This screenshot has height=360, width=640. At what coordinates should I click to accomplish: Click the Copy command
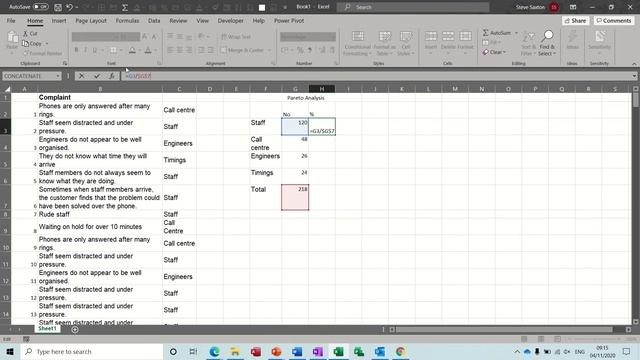[x=33, y=43]
